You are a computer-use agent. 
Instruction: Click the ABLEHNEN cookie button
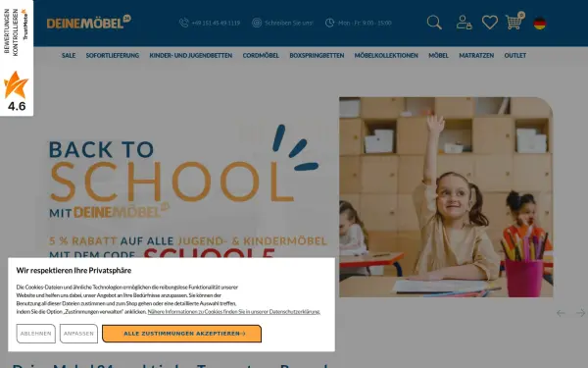point(36,334)
